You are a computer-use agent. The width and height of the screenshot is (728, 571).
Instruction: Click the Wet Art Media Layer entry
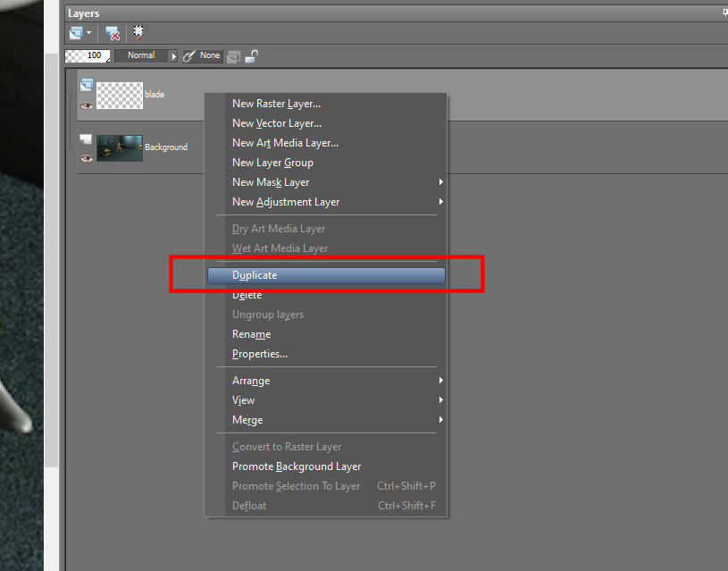click(326, 248)
